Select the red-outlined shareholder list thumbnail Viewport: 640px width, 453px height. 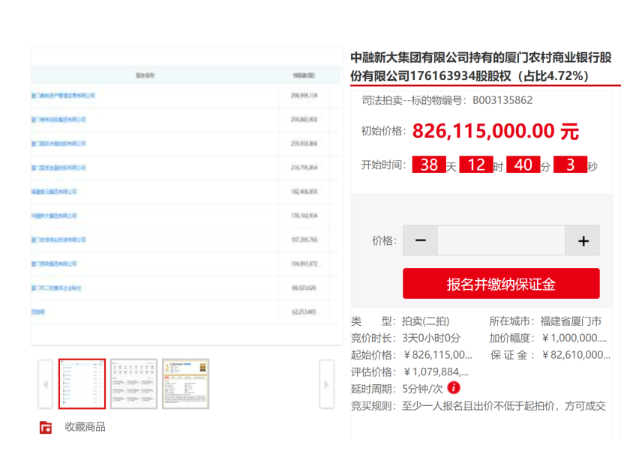(82, 384)
